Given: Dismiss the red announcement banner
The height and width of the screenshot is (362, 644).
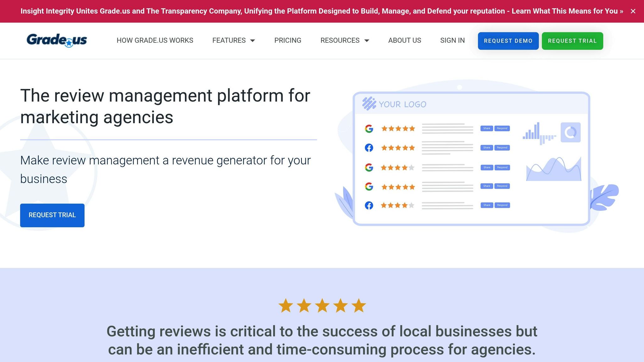Looking at the screenshot, I should (x=633, y=11).
